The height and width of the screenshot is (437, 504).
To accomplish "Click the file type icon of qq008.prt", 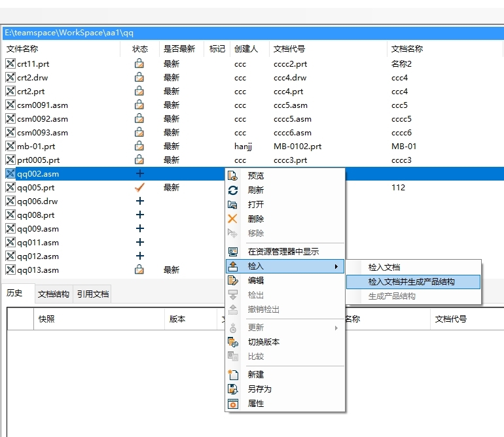I will (10, 215).
